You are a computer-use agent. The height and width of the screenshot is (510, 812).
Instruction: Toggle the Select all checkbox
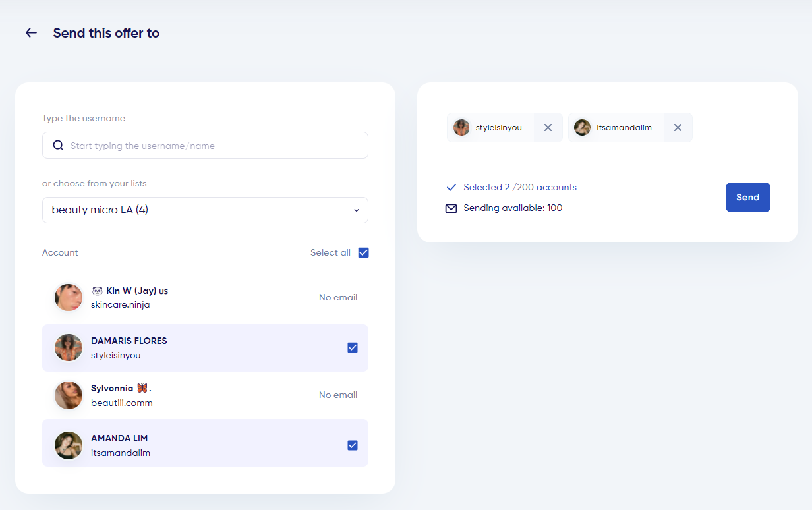pos(363,253)
